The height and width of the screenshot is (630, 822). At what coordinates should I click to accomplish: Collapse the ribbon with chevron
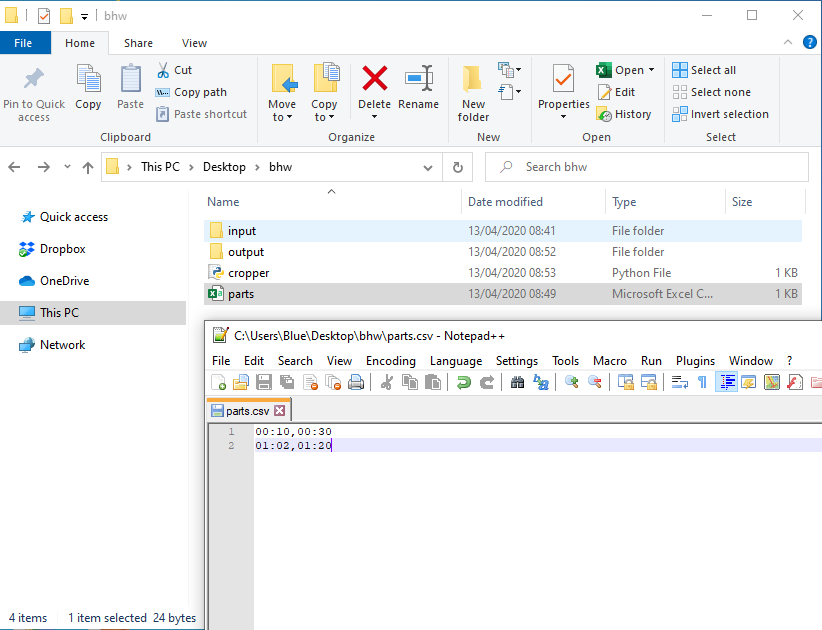pos(788,42)
